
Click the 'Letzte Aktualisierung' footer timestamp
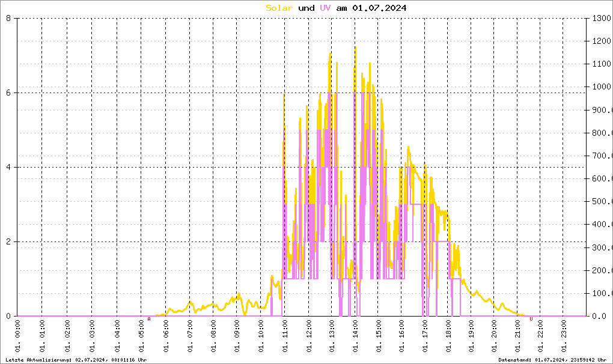[x=76, y=360]
